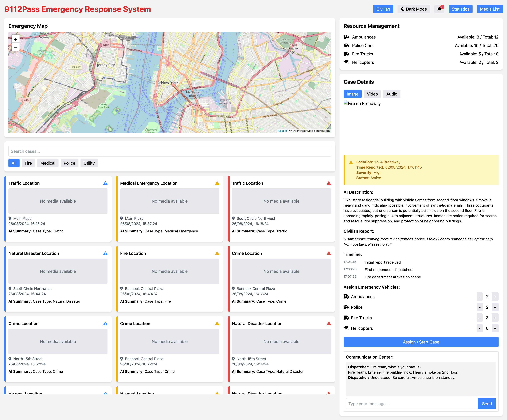
Task: Open the notifications bell icon
Action: click(x=439, y=9)
